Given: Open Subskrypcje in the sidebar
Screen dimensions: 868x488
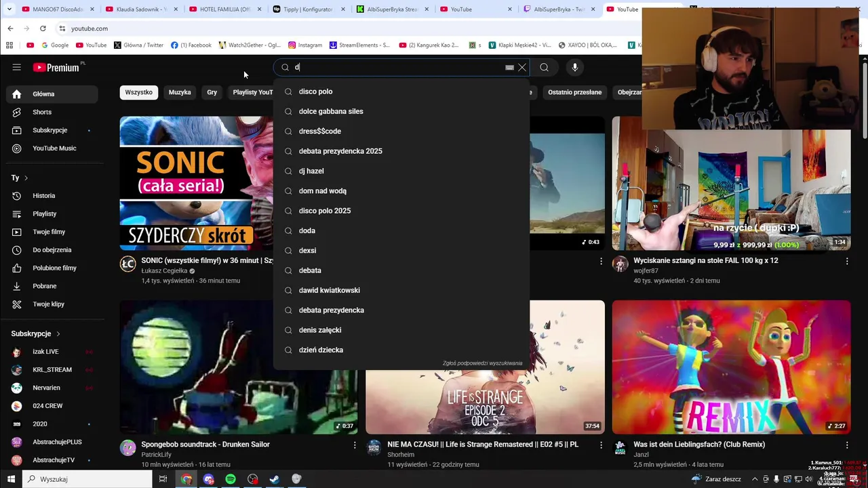Looking at the screenshot, I should tap(52, 130).
